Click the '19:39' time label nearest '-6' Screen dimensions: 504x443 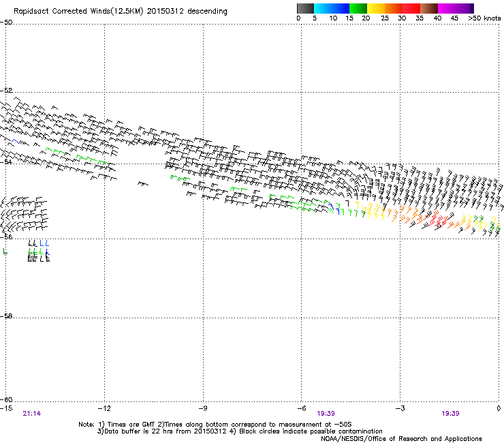(326, 414)
